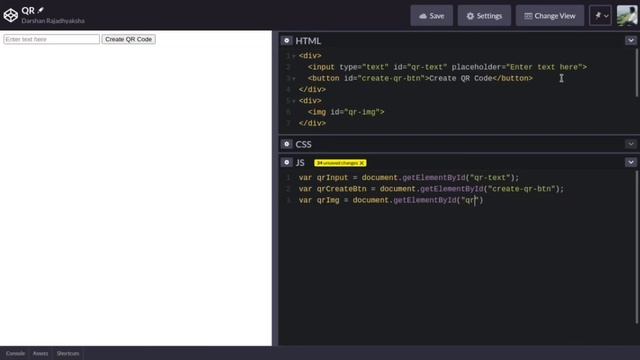Focus the 'Enter text here' input field
This screenshot has height=360, width=640.
(51, 39)
